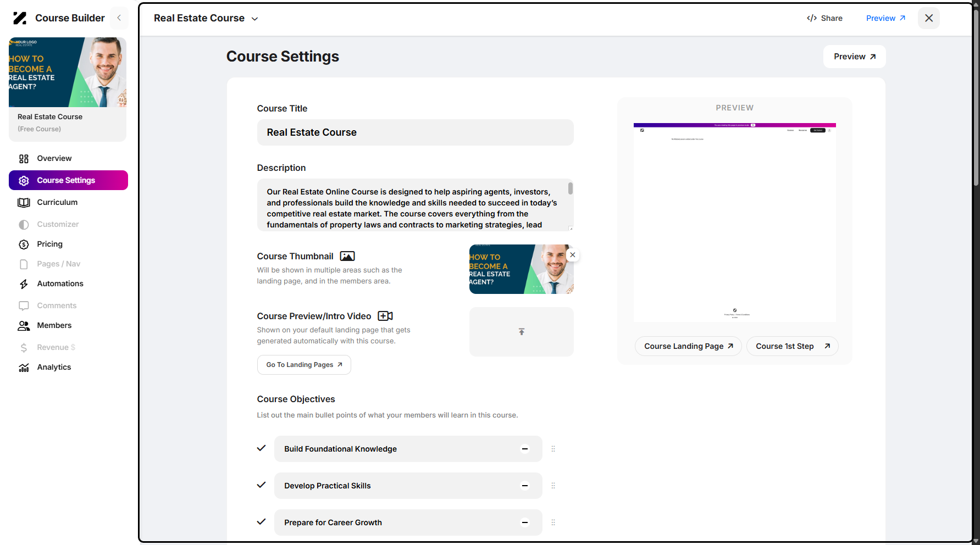
Task: Click drag handle for Build Foundational Knowledge
Action: point(553,449)
